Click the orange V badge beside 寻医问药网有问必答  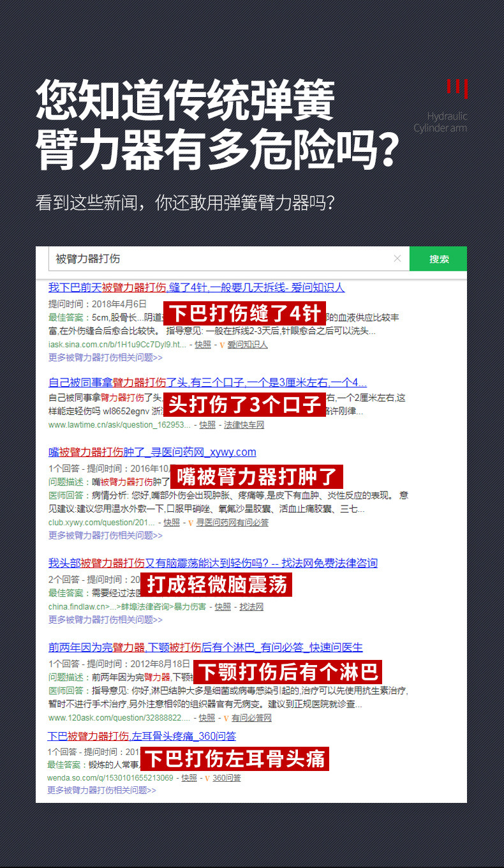pos(191,522)
